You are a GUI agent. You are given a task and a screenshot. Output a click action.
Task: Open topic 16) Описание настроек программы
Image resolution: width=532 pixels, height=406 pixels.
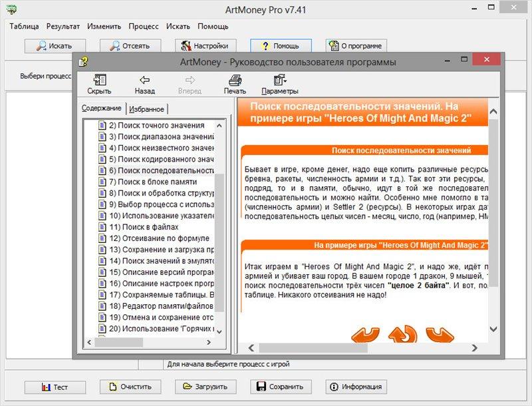click(x=161, y=284)
